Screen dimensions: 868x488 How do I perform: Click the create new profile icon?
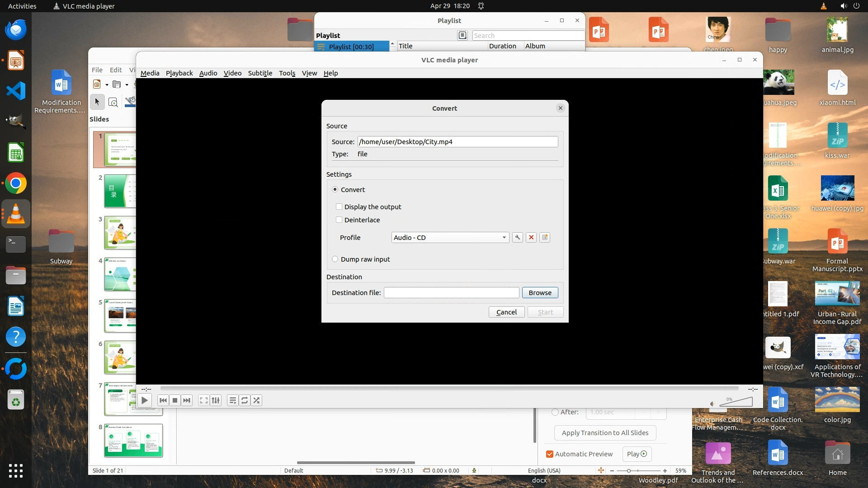tap(545, 238)
